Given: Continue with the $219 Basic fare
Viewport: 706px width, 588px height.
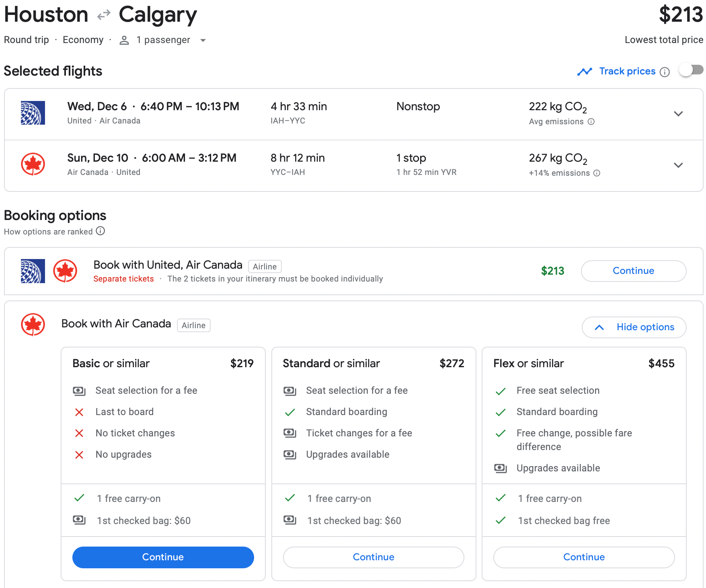Looking at the screenshot, I should [163, 557].
